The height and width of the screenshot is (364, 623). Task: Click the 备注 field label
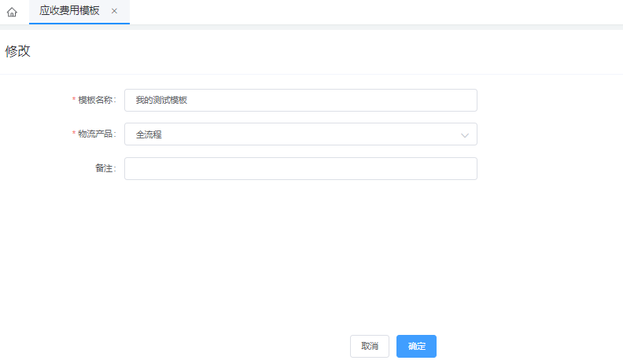tap(105, 169)
